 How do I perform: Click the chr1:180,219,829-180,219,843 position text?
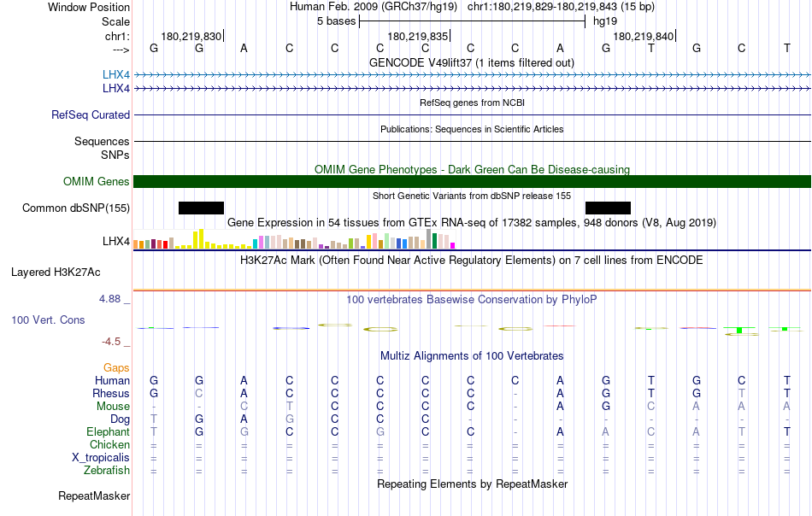(561, 7)
